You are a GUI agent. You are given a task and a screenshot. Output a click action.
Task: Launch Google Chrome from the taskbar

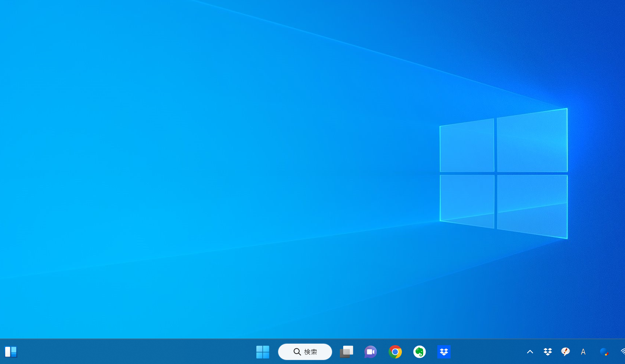point(395,352)
